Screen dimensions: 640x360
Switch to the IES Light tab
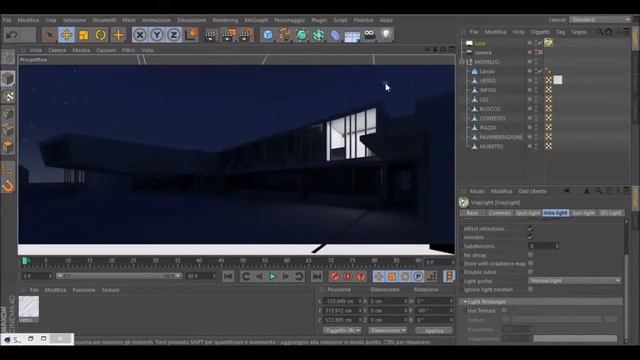611,213
